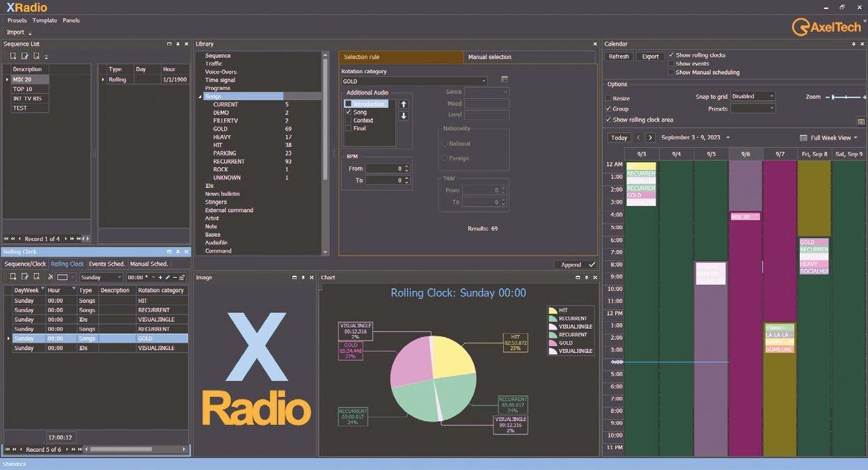Pin the Chart panel
The image size is (868, 470).
pos(586,277)
